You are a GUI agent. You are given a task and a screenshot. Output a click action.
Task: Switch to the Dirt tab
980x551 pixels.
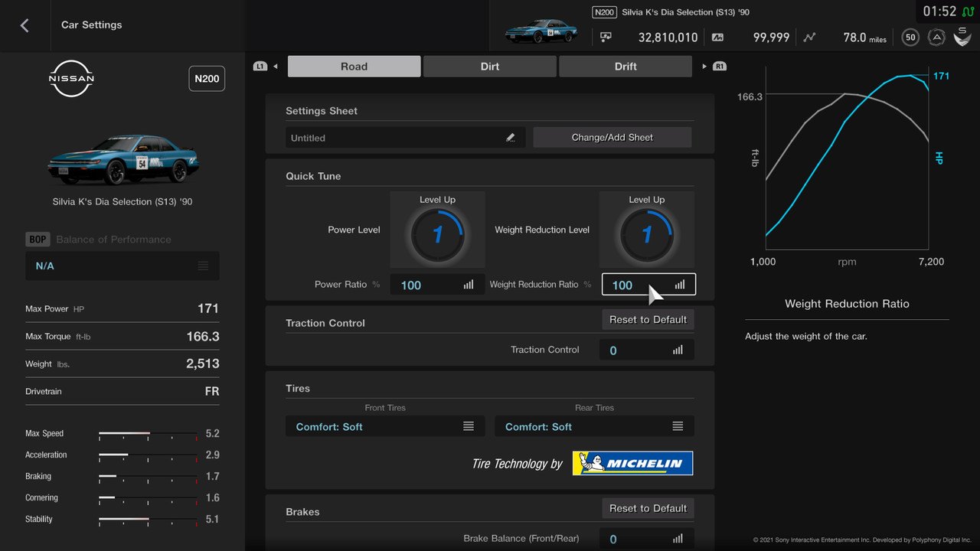[x=490, y=67]
